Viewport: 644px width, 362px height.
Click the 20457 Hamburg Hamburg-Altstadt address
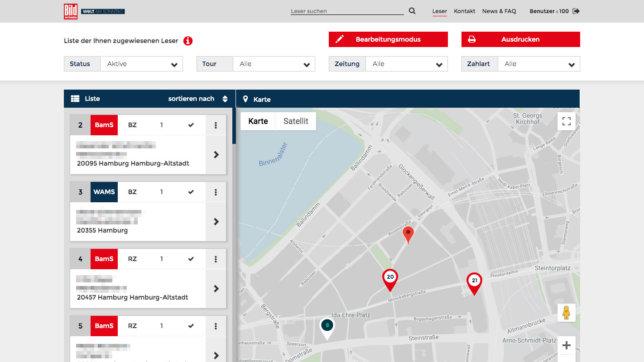(x=133, y=297)
